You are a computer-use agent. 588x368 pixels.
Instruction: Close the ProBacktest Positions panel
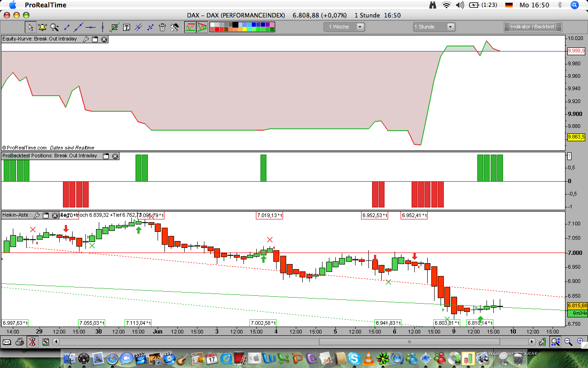point(115,156)
